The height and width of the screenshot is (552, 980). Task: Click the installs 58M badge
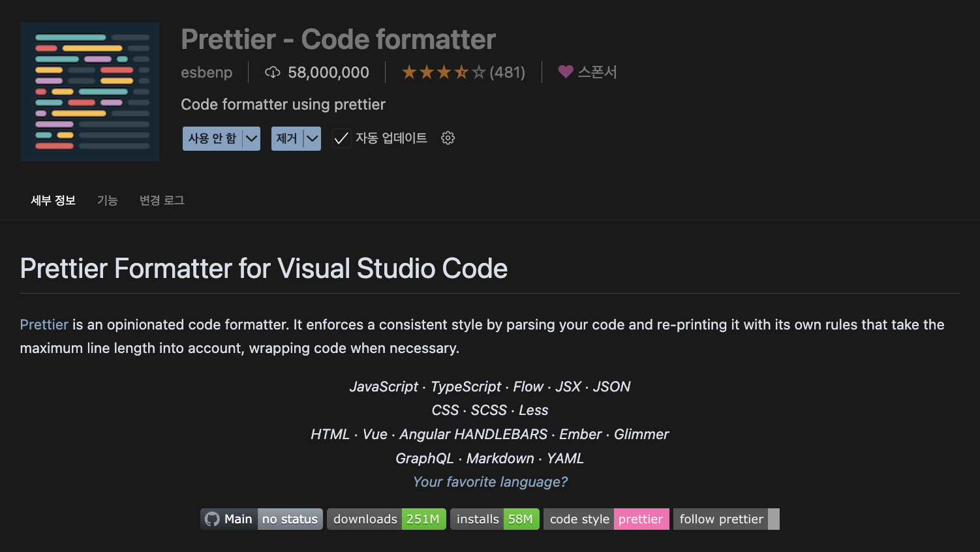[495, 519]
